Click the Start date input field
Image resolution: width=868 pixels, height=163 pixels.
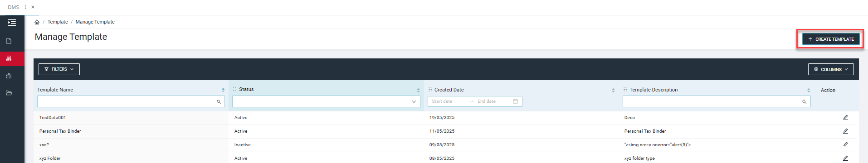tap(447, 101)
